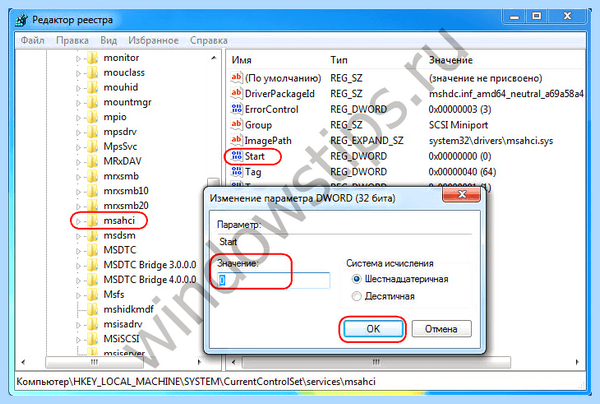Click the DWORD icon of Start value
Screen dimensions: 600x404
pos(236,156)
